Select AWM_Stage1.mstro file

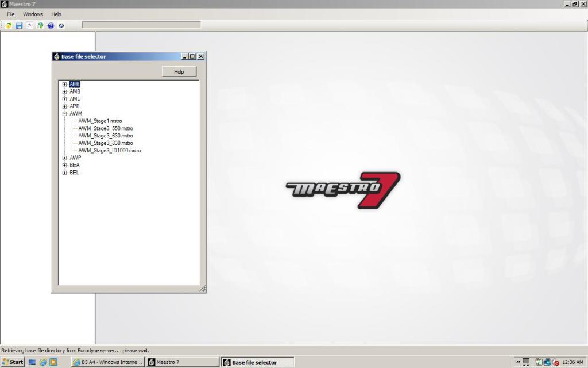pyautogui.click(x=100, y=121)
